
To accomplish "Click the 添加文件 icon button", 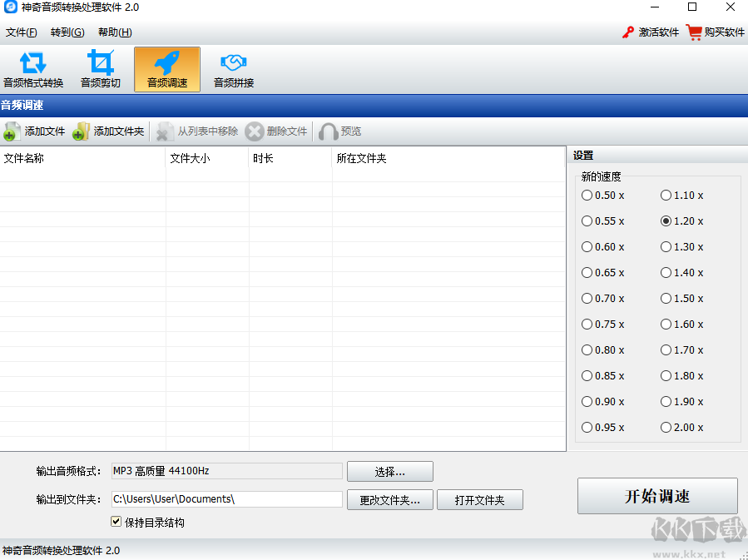I will coord(12,131).
